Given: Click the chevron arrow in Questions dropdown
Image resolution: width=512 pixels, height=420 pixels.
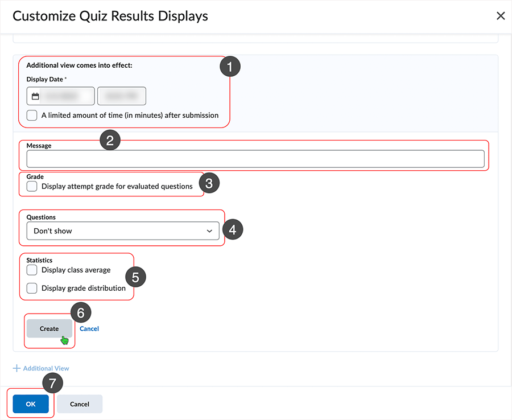Looking at the screenshot, I should click(x=209, y=231).
